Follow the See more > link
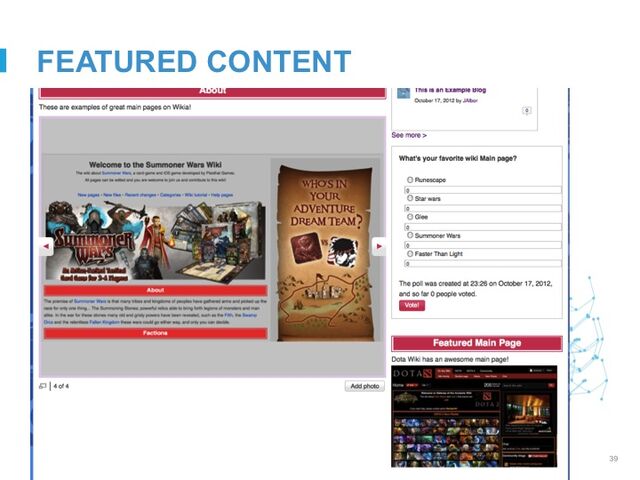This screenshot has width=640, height=480. (x=409, y=135)
